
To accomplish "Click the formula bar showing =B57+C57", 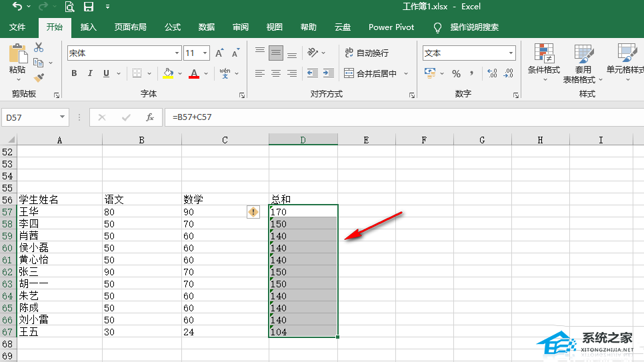I will pos(400,117).
